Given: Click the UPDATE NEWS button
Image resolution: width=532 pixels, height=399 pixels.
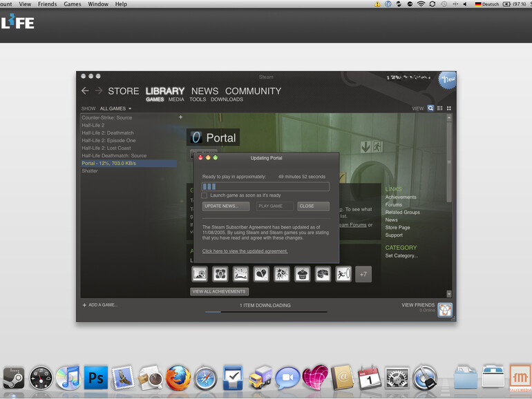Looking at the screenshot, I should tap(226, 206).
